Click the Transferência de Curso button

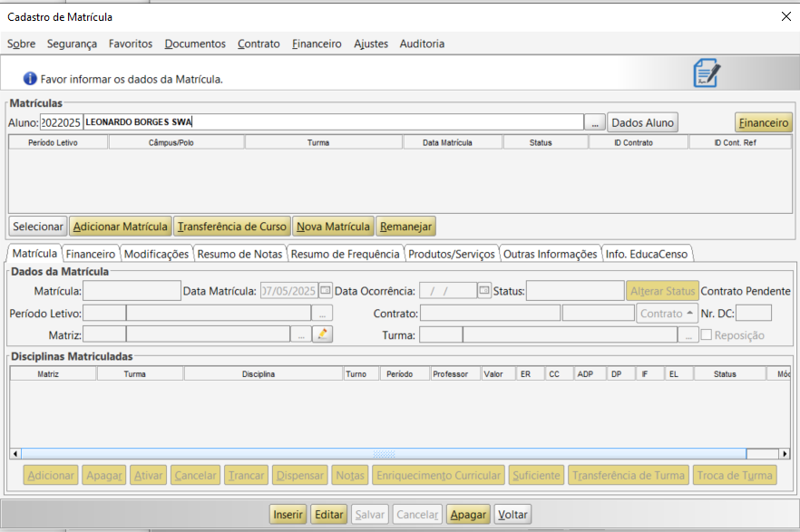(x=232, y=227)
